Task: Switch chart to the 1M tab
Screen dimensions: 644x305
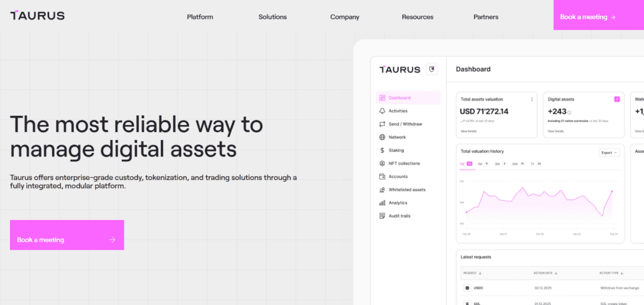Action: pyautogui.click(x=482, y=164)
